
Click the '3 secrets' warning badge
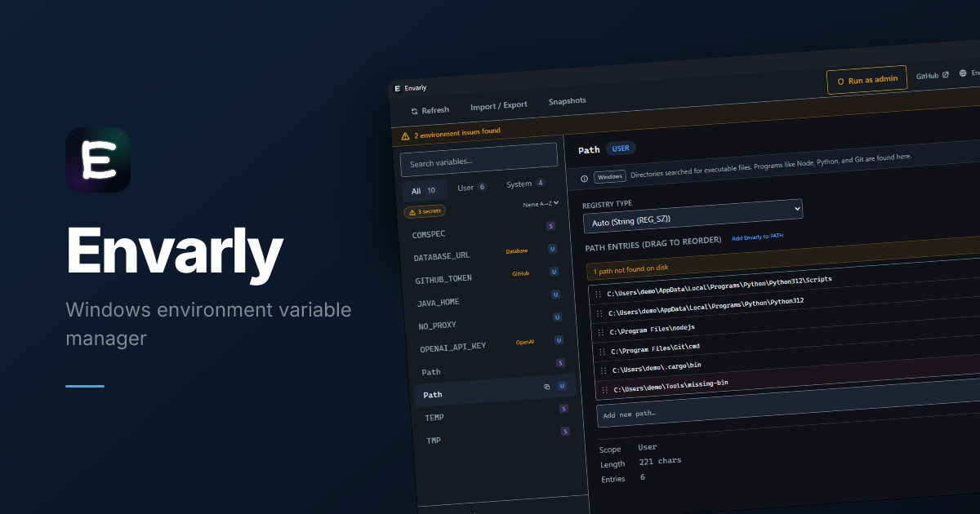[x=425, y=211]
